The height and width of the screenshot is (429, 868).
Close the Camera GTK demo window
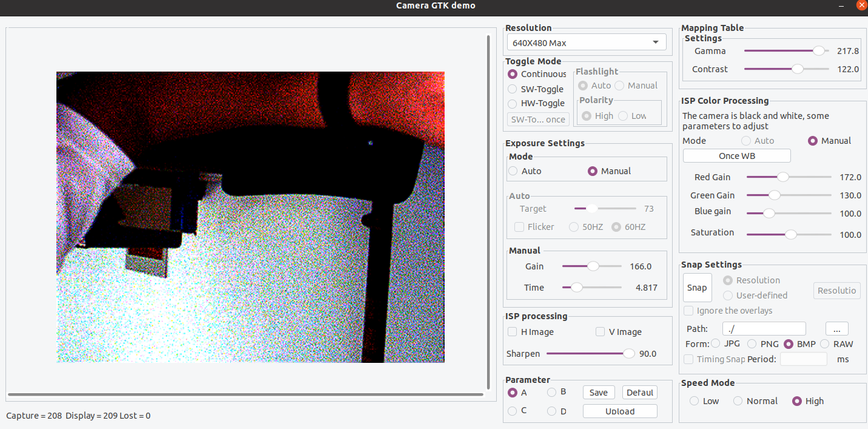coord(861,5)
